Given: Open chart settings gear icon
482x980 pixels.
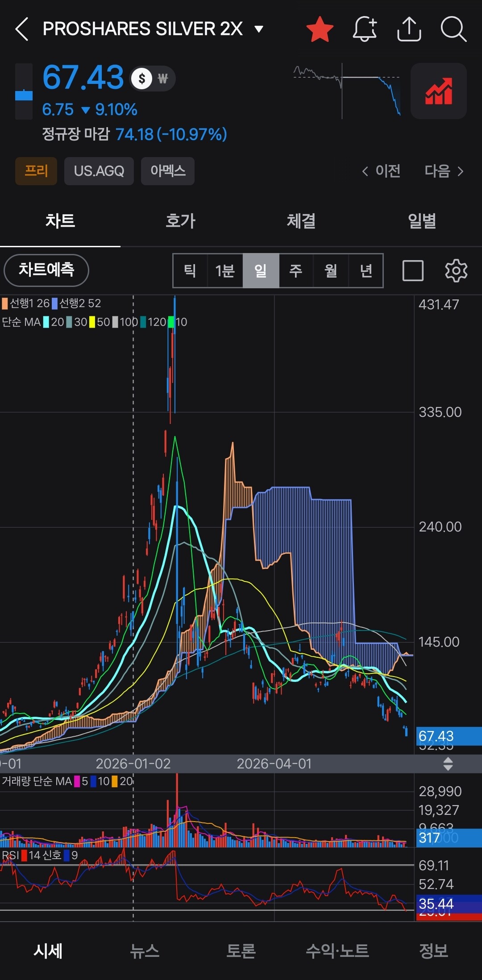Looking at the screenshot, I should pos(456,270).
